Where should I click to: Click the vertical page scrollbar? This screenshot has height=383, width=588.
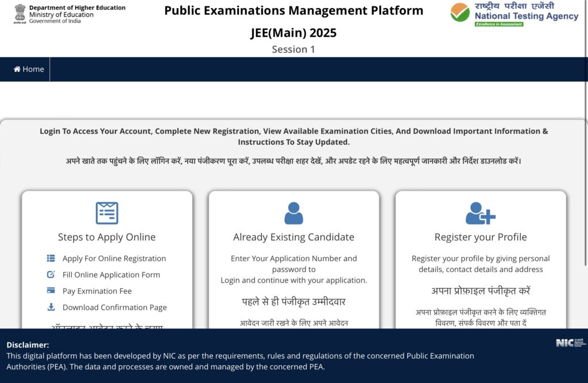tap(586, 131)
